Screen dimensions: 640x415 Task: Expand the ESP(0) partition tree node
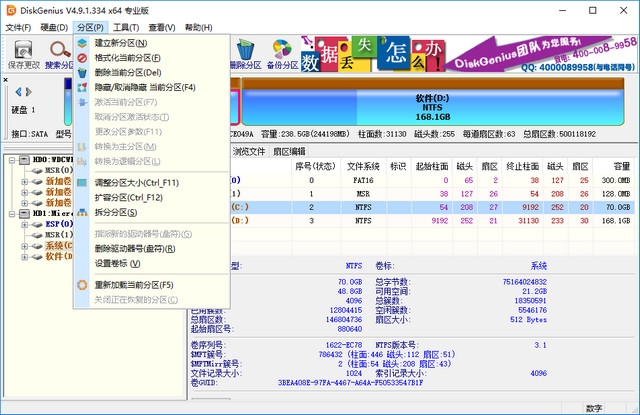(23, 223)
